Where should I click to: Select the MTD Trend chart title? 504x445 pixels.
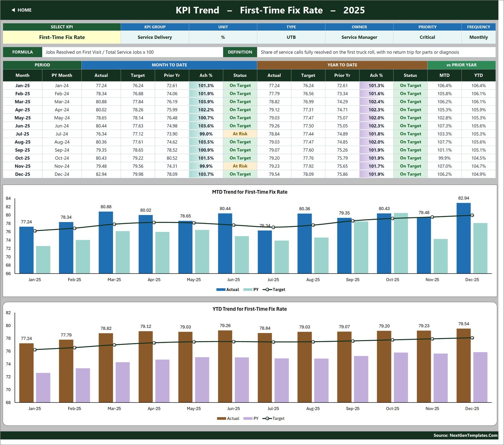pyautogui.click(x=249, y=192)
